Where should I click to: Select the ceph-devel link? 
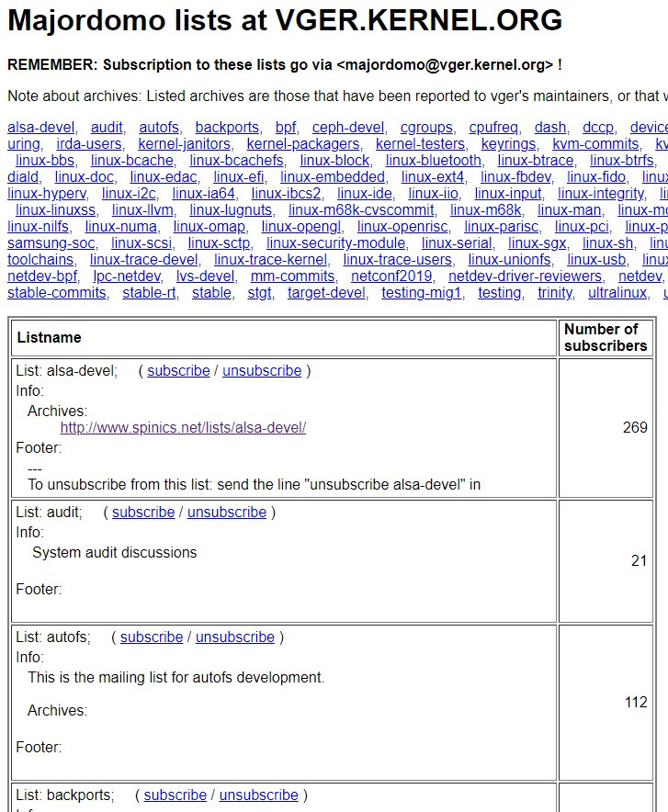tap(348, 128)
